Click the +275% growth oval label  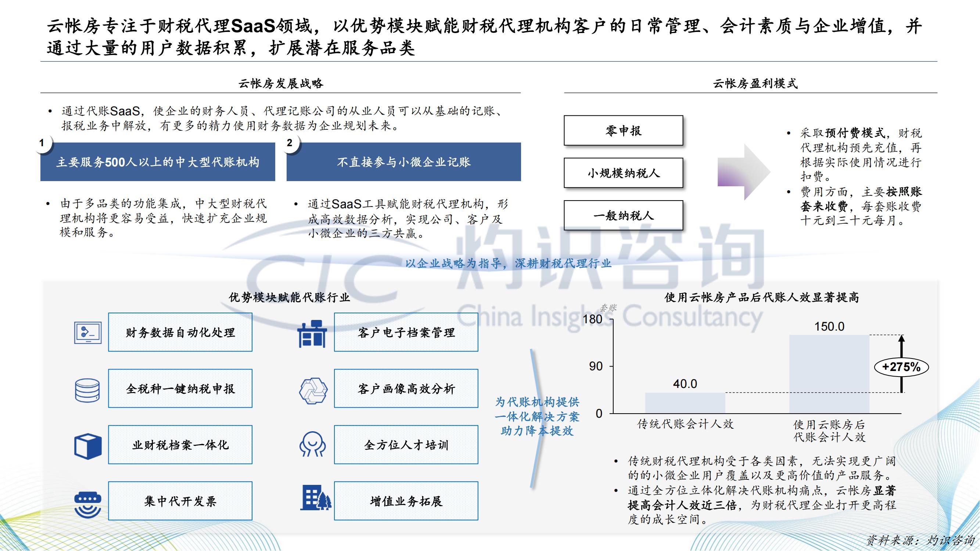point(901,367)
